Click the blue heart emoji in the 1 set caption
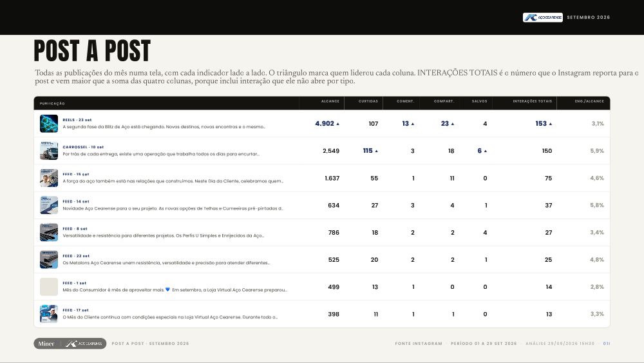This screenshot has height=363, width=644. pos(167,289)
